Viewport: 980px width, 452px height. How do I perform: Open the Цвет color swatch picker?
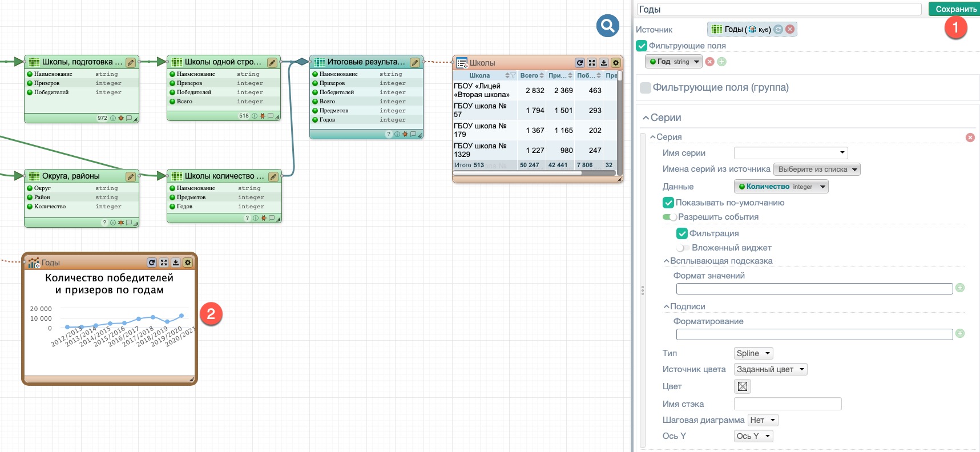(742, 386)
